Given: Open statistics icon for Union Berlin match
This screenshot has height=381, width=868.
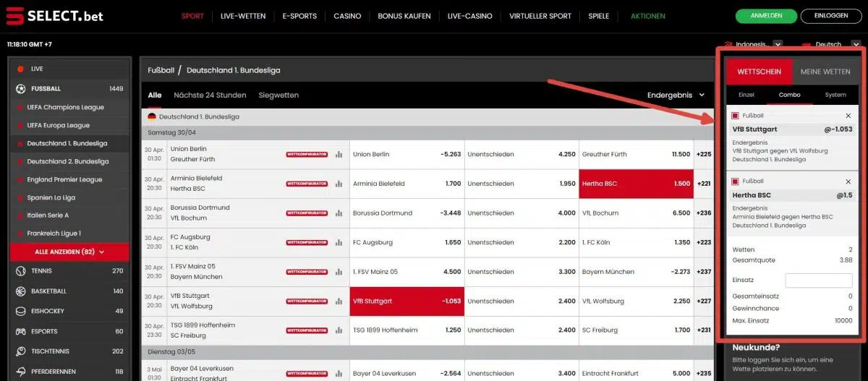Looking at the screenshot, I should click(x=339, y=154).
